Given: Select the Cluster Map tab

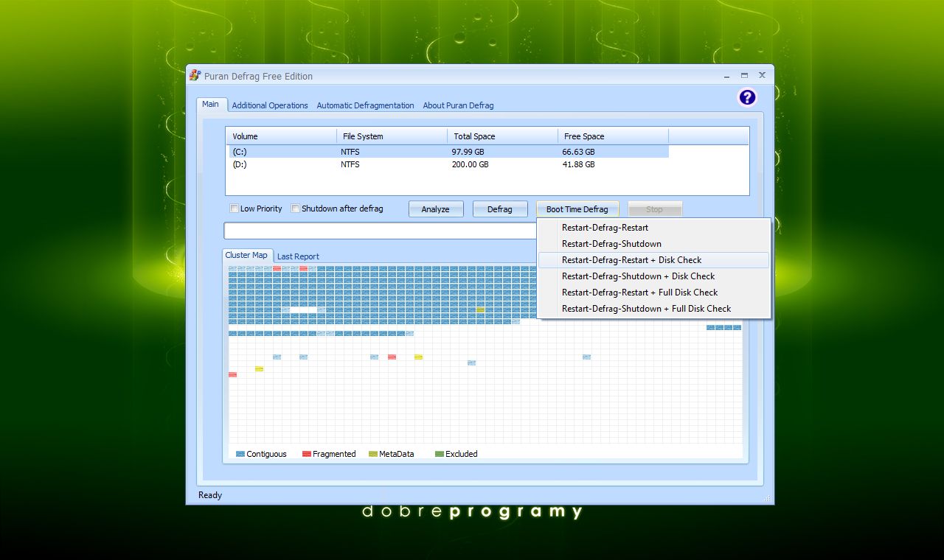Looking at the screenshot, I should coord(246,256).
